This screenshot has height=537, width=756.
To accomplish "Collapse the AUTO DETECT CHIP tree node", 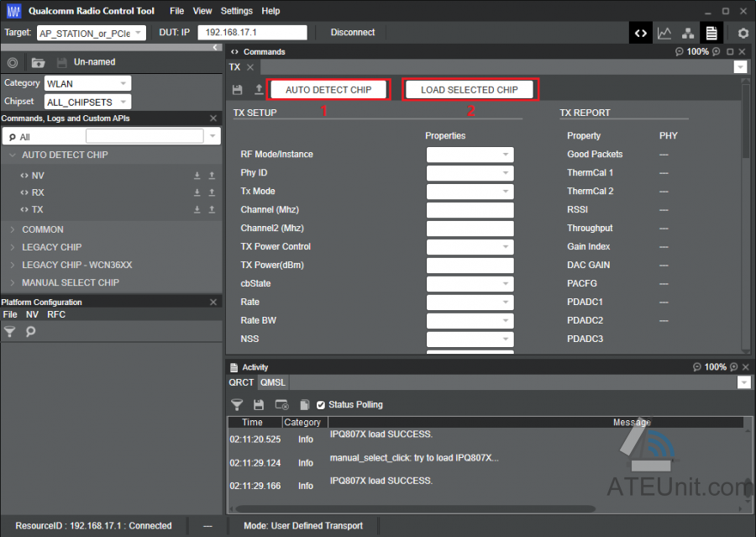I will (x=13, y=155).
